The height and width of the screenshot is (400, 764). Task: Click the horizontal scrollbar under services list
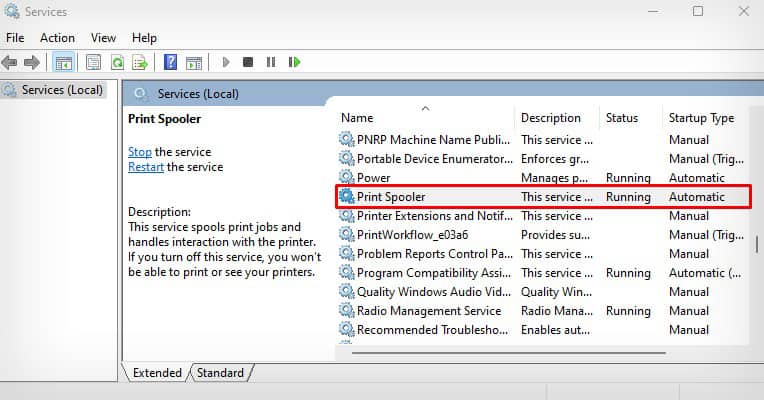point(509,353)
